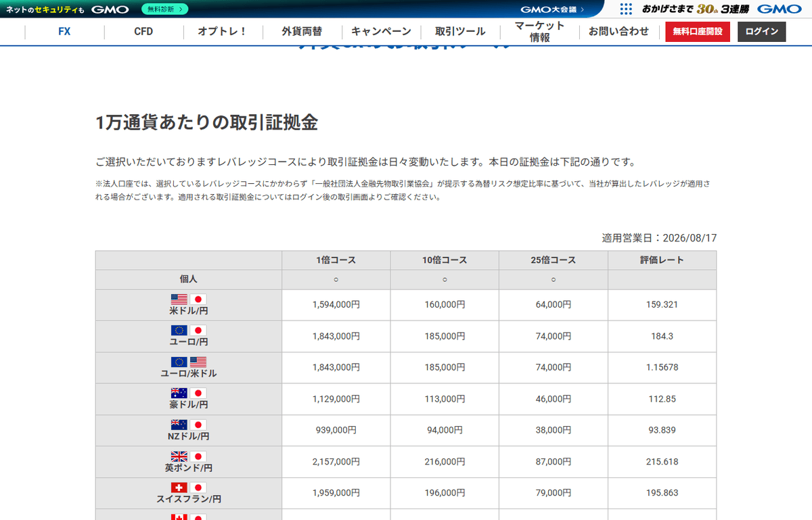Screen dimensions: 812x520
Task: Open the 外貨両替 navigation item
Action: point(302,32)
